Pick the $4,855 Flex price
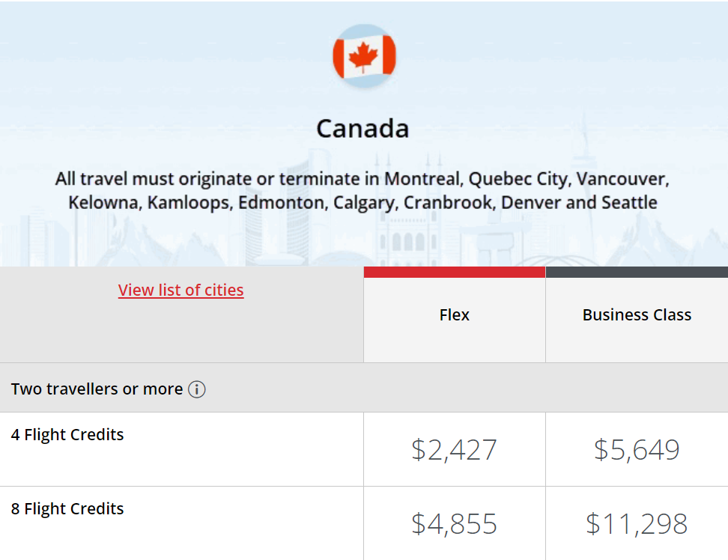This screenshot has height=560, width=728. pos(454,524)
